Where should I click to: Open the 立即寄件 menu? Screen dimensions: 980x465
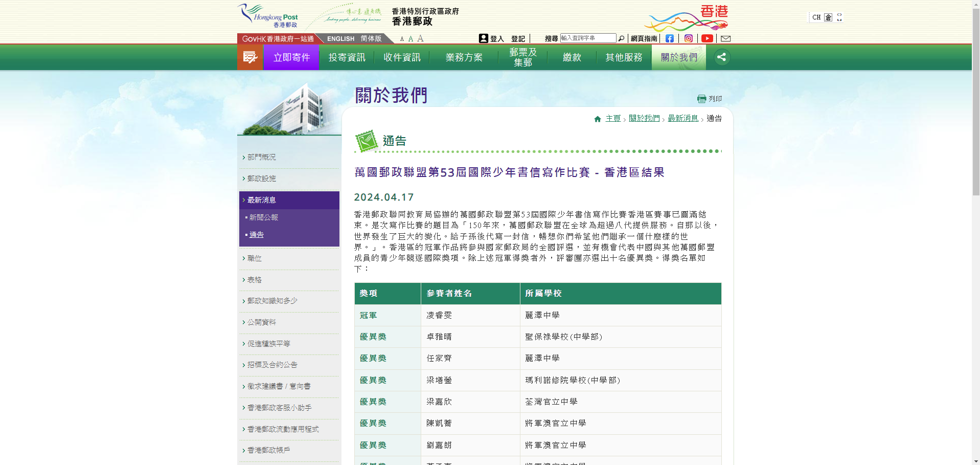(x=291, y=57)
